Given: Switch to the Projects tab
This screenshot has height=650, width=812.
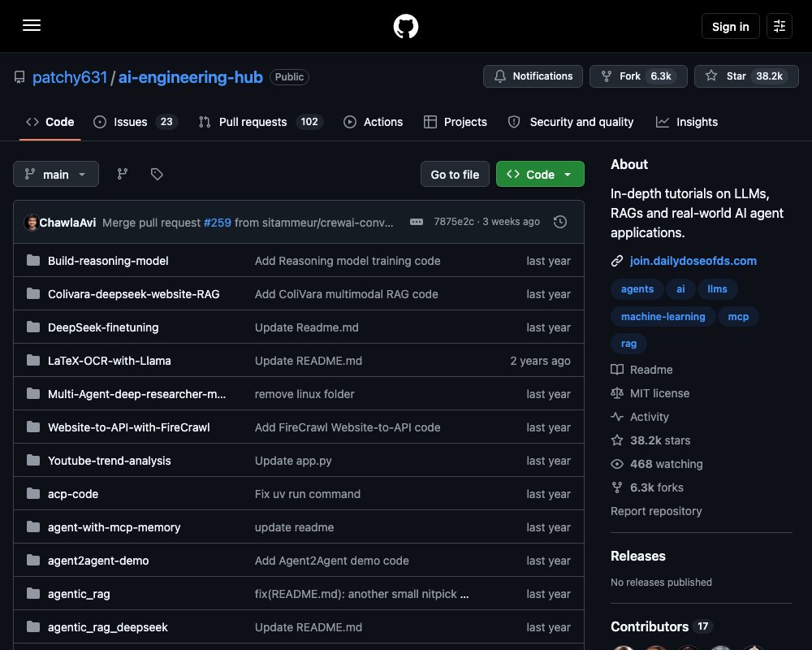Looking at the screenshot, I should pos(456,122).
